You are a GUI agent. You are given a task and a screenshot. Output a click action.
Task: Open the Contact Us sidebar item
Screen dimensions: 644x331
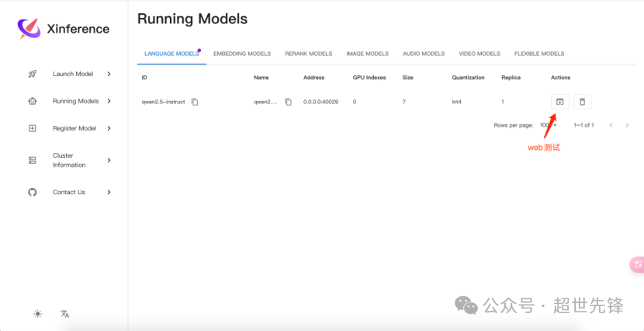70,192
